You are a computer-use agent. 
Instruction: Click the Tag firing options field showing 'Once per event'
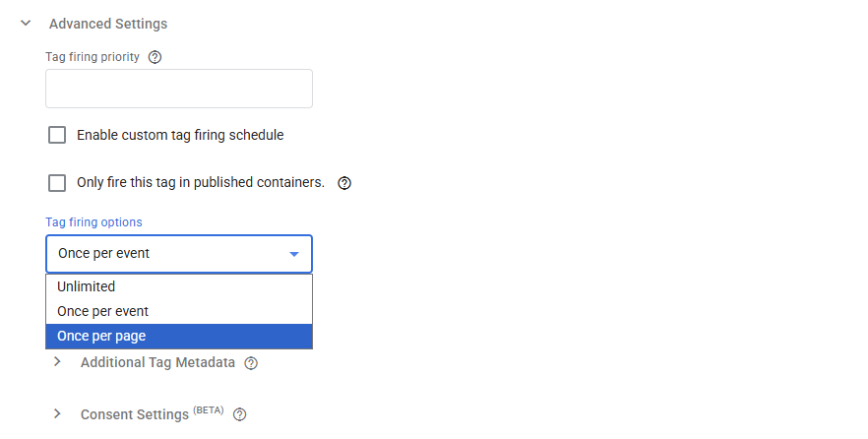coord(179,254)
